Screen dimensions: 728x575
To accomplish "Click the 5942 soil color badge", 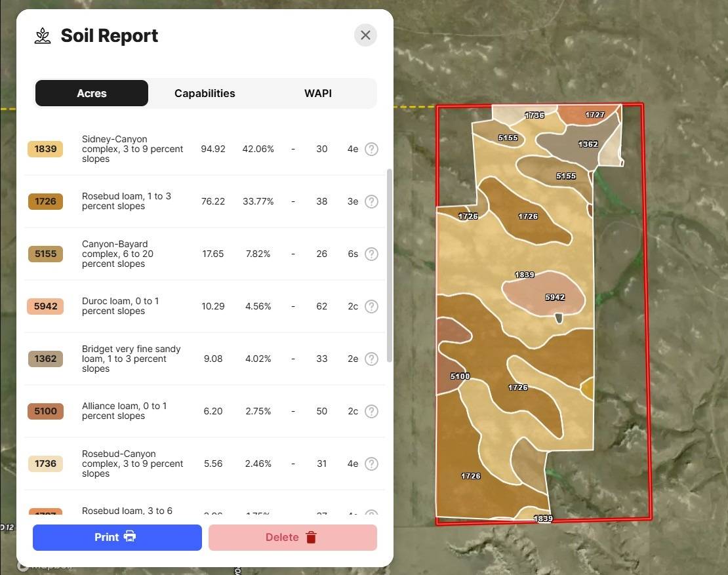I will point(45,306).
